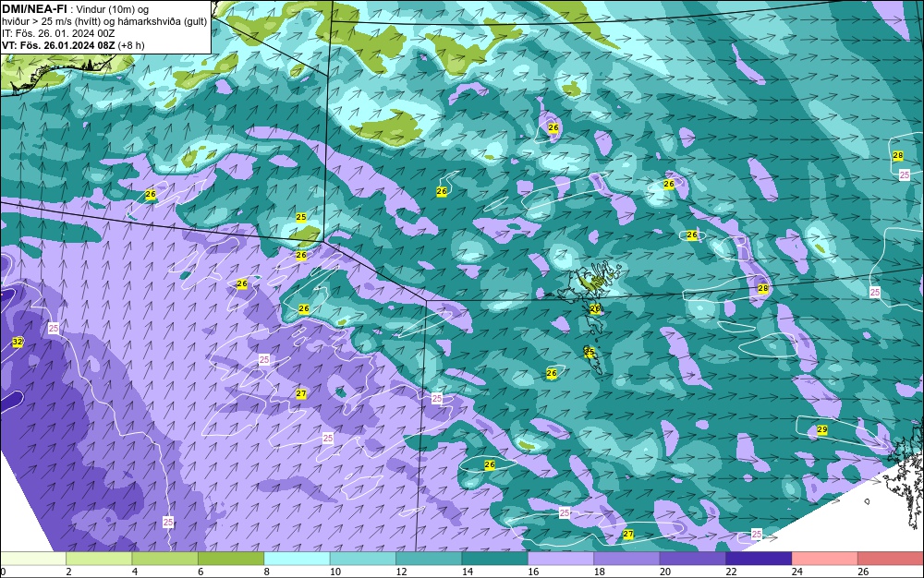This screenshot has width=924, height=578.
Task: Click the legend tick label '16'
Action: (x=533, y=572)
